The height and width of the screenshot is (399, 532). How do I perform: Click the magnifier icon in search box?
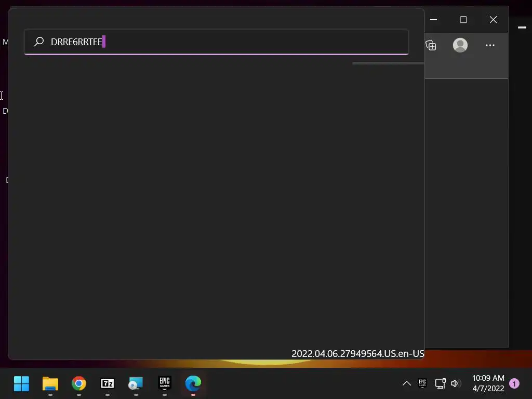(39, 42)
